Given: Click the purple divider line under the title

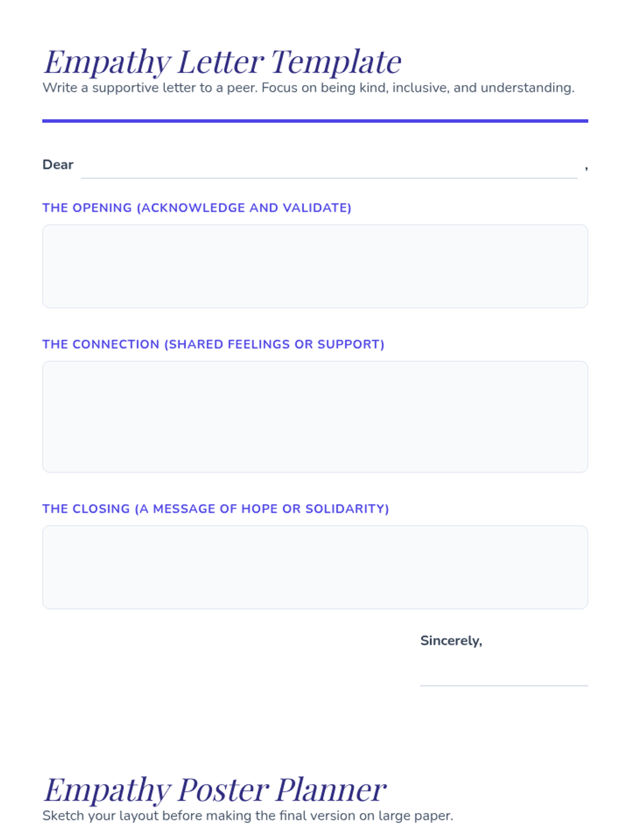Looking at the screenshot, I should pyautogui.click(x=315, y=121).
